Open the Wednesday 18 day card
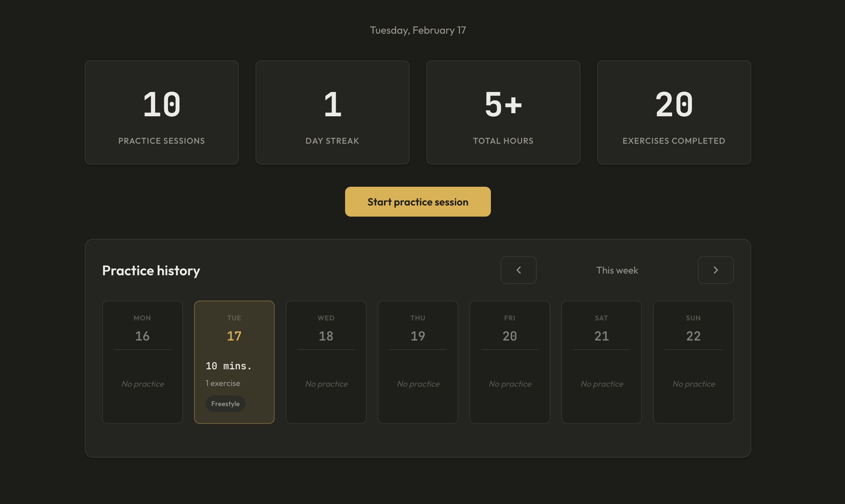 pyautogui.click(x=326, y=362)
